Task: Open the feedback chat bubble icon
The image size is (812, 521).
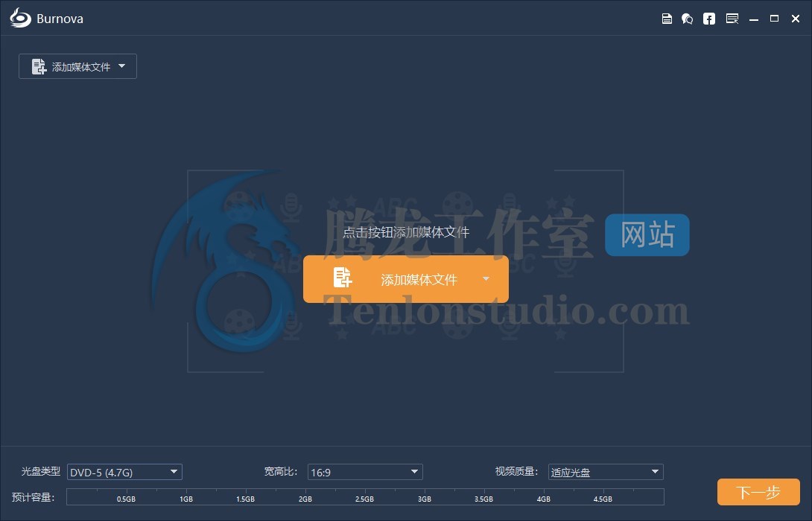Action: [687, 19]
